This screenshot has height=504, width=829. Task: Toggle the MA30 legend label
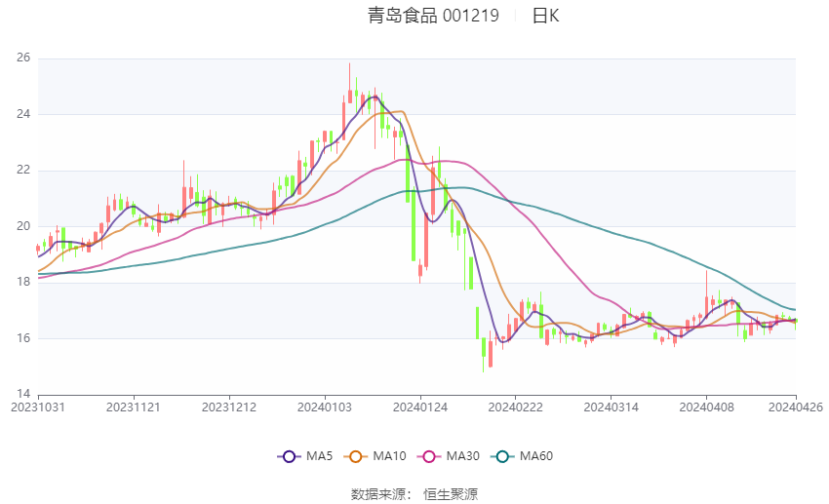click(463, 456)
